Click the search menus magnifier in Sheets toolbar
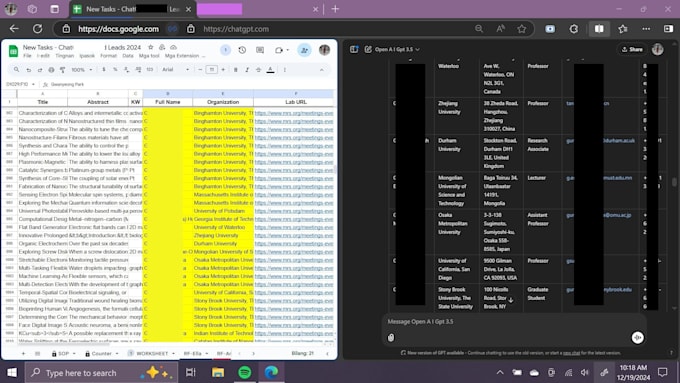 [x=16, y=69]
